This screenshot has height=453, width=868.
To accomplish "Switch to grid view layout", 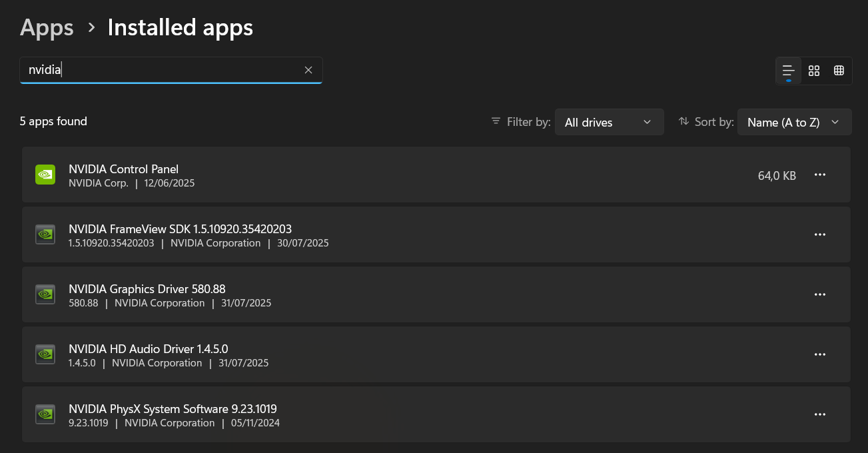I will click(x=814, y=71).
